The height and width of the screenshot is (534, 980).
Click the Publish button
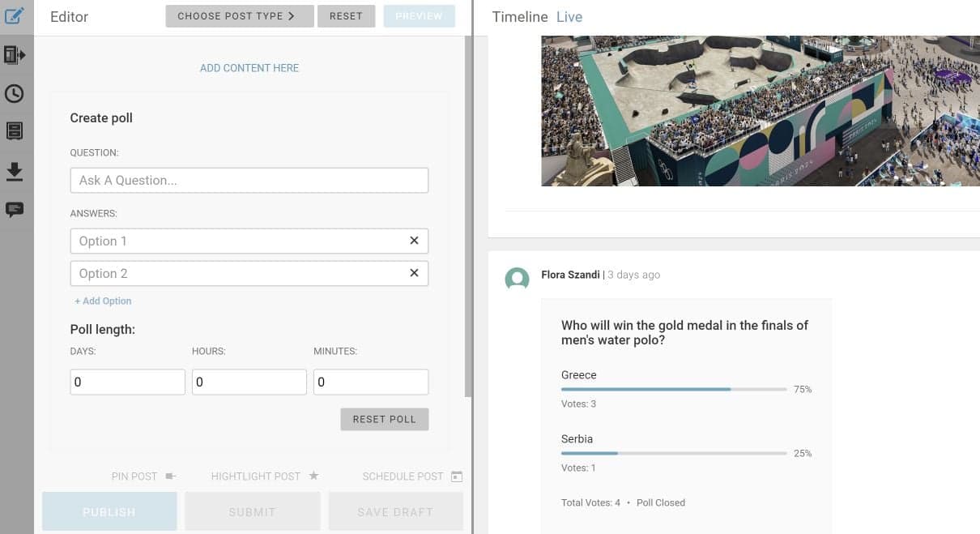coord(109,511)
